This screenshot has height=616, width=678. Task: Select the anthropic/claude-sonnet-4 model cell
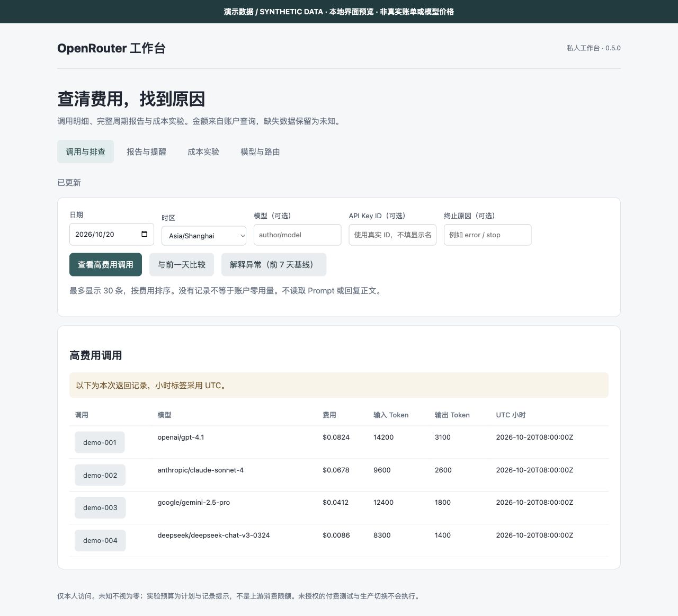pos(200,470)
